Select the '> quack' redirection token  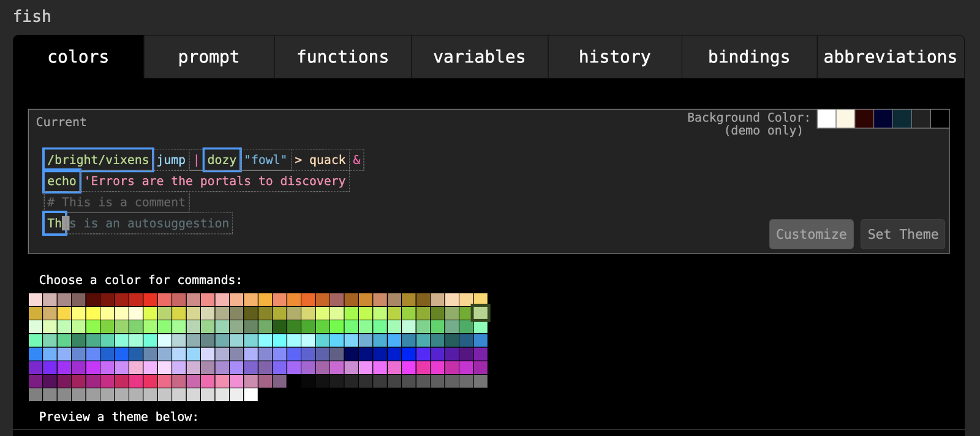pos(320,160)
